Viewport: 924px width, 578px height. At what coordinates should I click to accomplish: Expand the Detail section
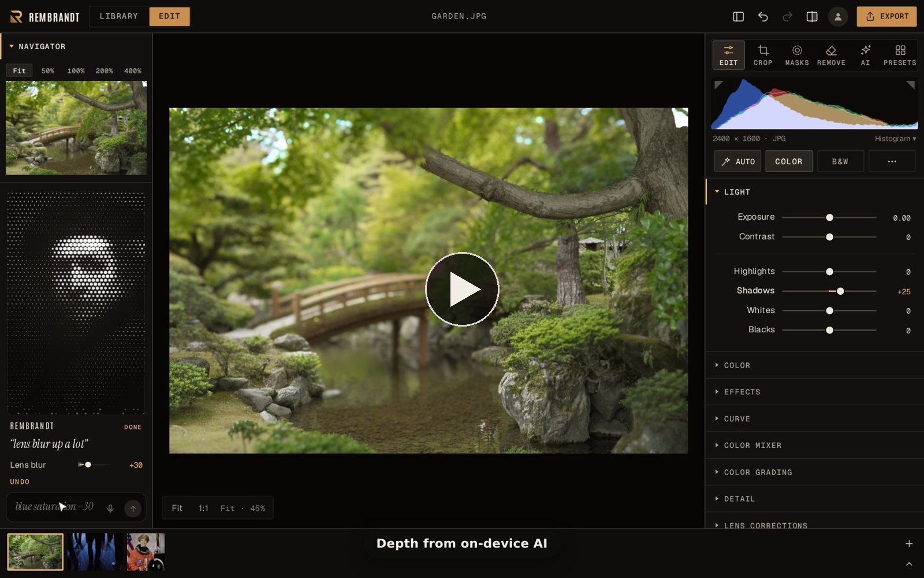(814, 499)
